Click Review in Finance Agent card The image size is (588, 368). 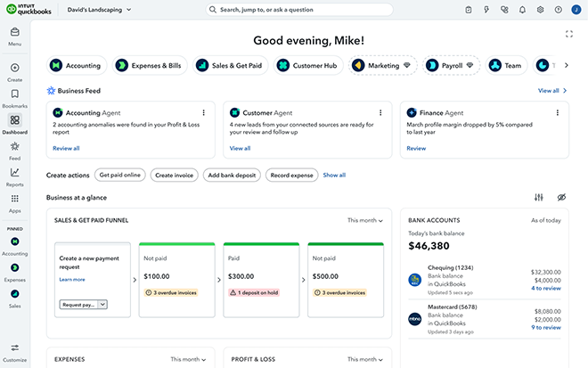pyautogui.click(x=416, y=149)
